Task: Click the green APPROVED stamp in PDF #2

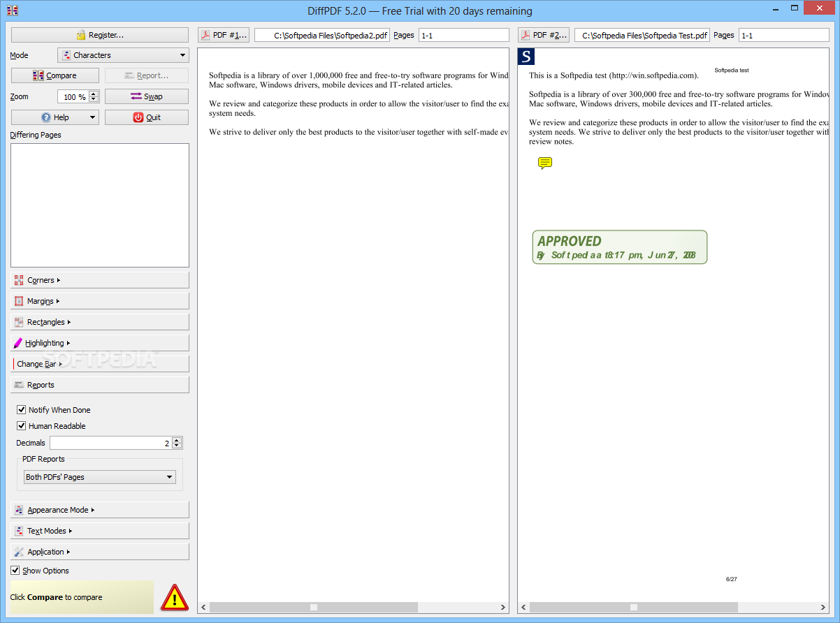Action: pyautogui.click(x=620, y=247)
